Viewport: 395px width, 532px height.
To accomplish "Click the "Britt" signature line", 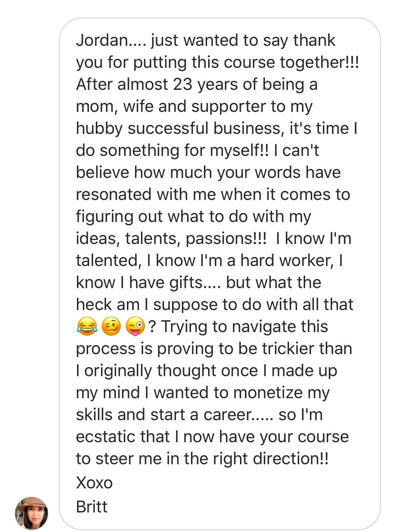I will pos(92,507).
